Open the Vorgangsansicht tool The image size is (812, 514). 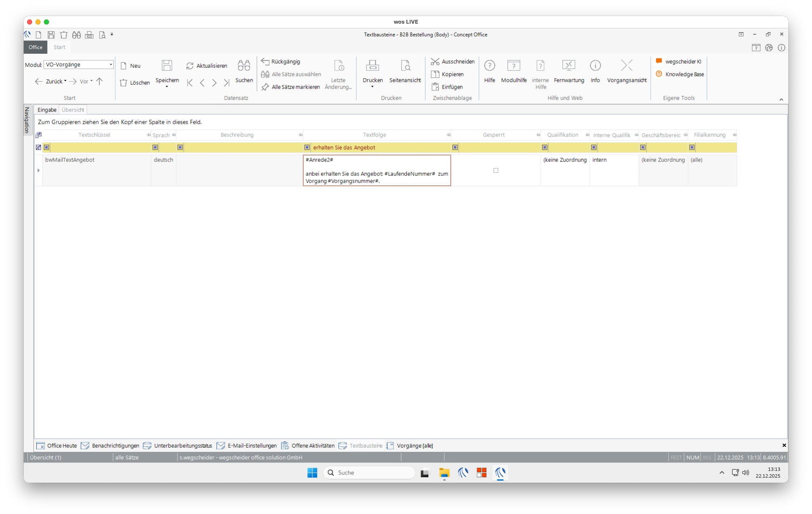pyautogui.click(x=627, y=66)
